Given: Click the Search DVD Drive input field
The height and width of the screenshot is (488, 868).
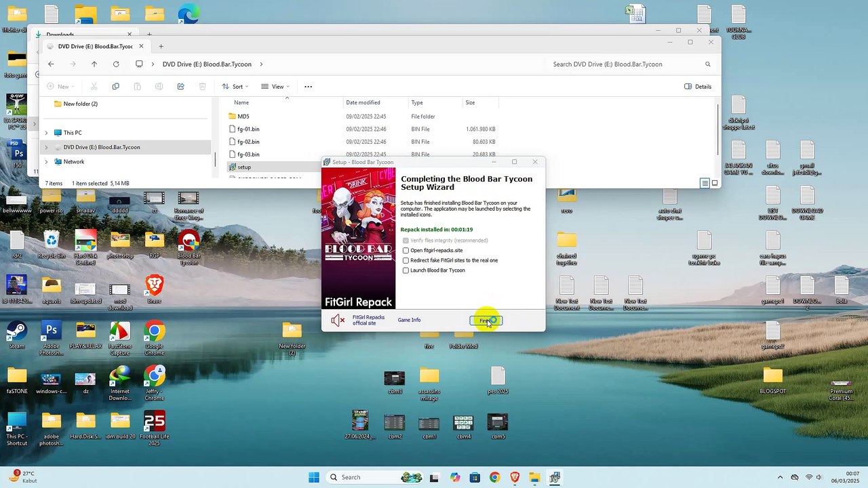Looking at the screenshot, I should click(631, 64).
